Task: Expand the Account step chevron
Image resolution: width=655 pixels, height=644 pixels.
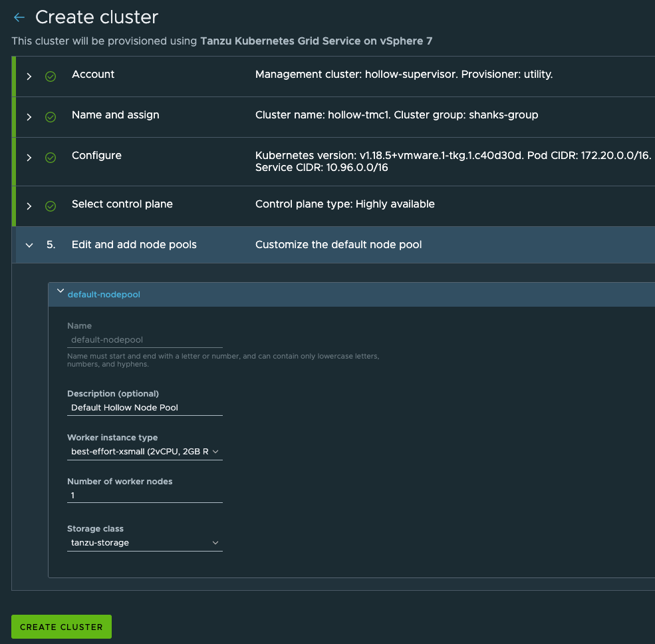Action: point(29,77)
